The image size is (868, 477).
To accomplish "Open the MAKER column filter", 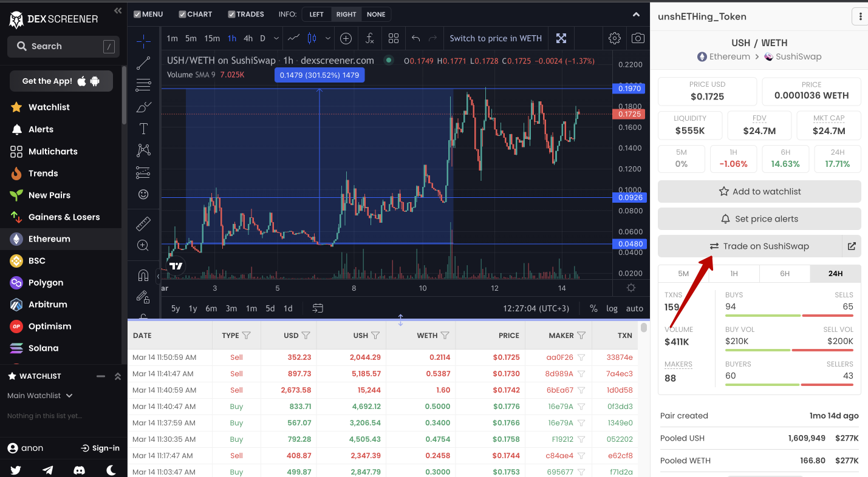I will point(581,336).
